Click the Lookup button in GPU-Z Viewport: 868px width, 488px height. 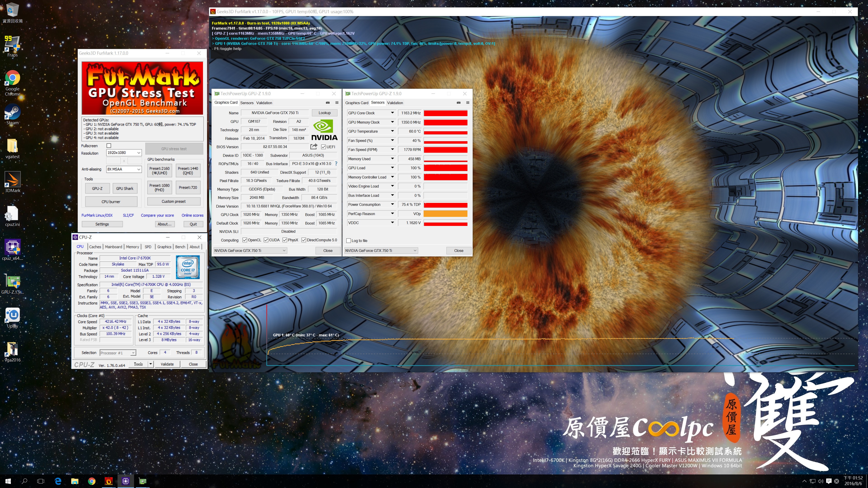tap(325, 113)
